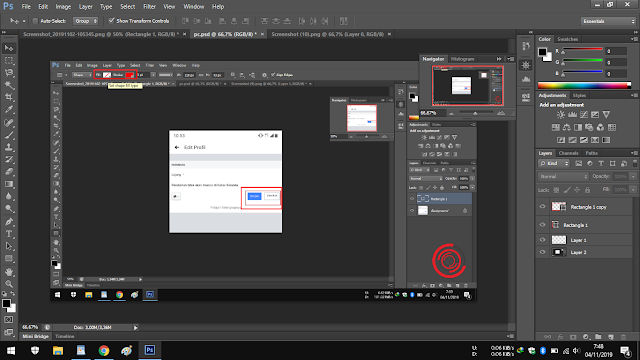
Task: Toggle Auto-Select checkbox
Action: [x=35, y=21]
